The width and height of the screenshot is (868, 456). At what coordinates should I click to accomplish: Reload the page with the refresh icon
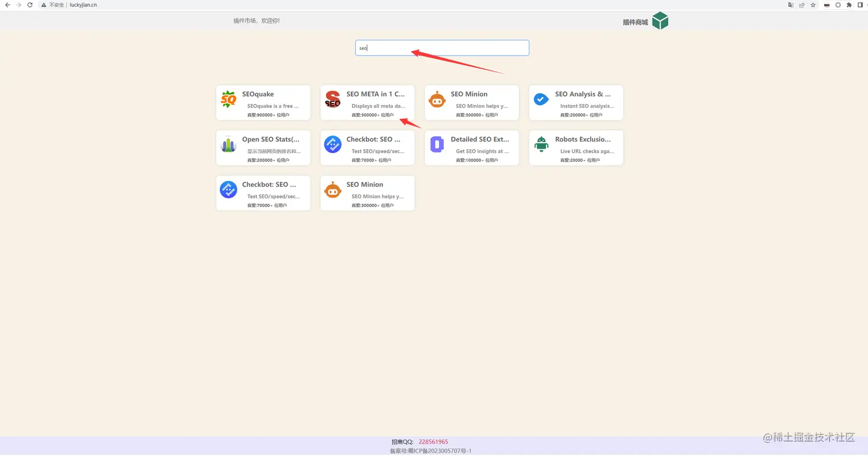coord(30,5)
